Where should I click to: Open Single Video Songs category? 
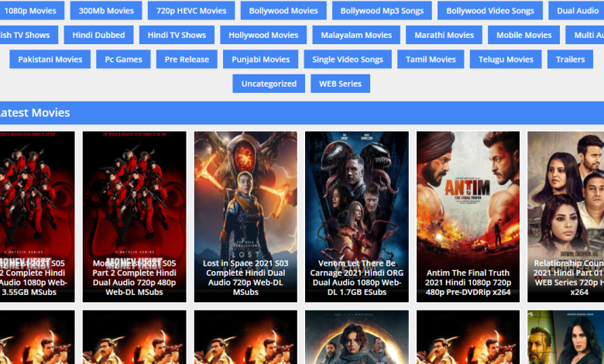(348, 59)
